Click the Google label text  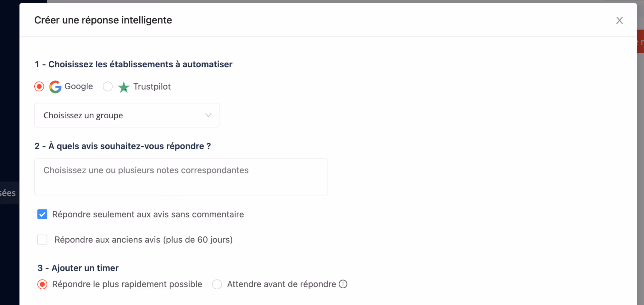click(79, 86)
